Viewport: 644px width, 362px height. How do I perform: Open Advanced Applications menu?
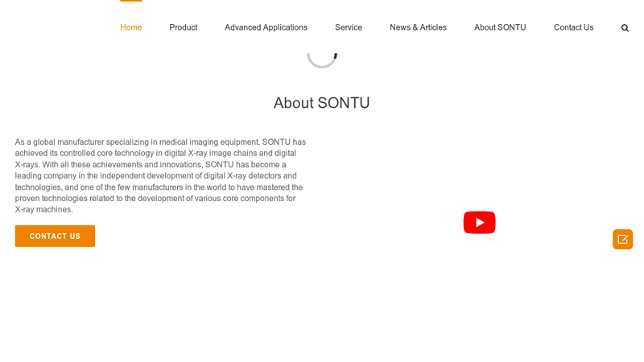(x=266, y=27)
